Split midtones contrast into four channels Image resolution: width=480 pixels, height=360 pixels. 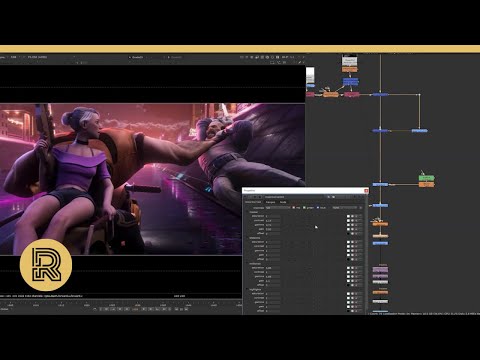(x=356, y=272)
